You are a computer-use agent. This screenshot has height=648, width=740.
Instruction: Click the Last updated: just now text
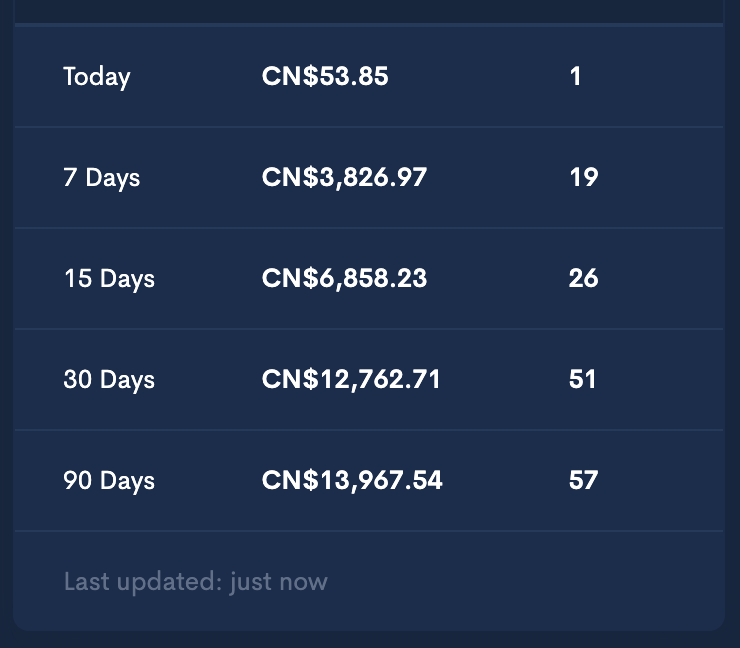[195, 582]
